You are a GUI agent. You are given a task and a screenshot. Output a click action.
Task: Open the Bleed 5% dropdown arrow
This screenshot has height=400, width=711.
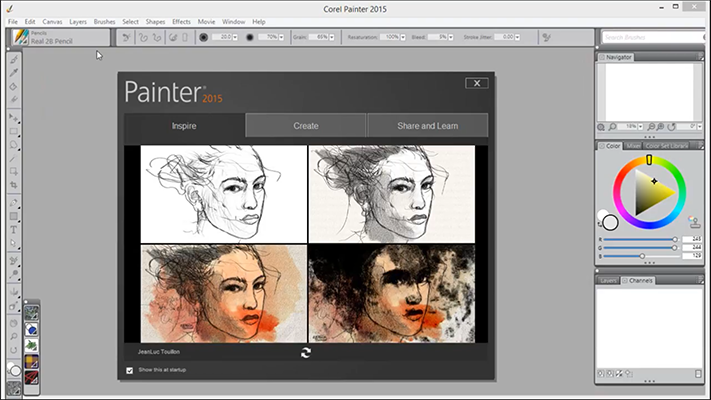tap(451, 38)
